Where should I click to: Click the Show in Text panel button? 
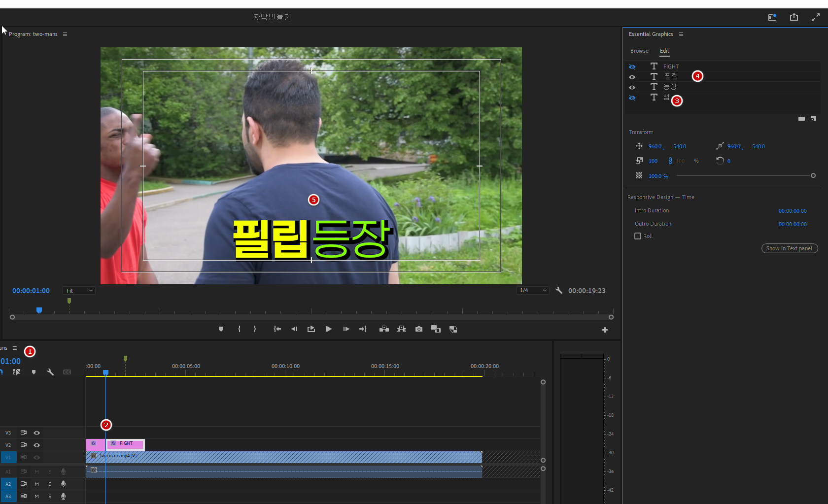tap(789, 248)
